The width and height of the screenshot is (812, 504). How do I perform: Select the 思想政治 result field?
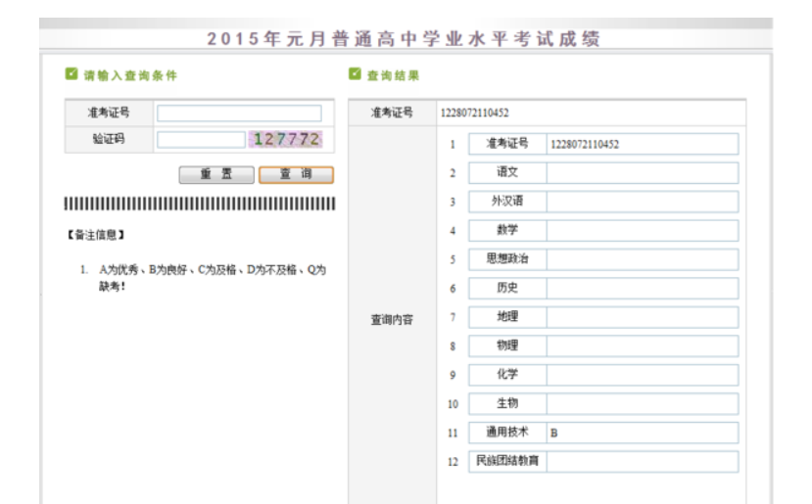(642, 259)
